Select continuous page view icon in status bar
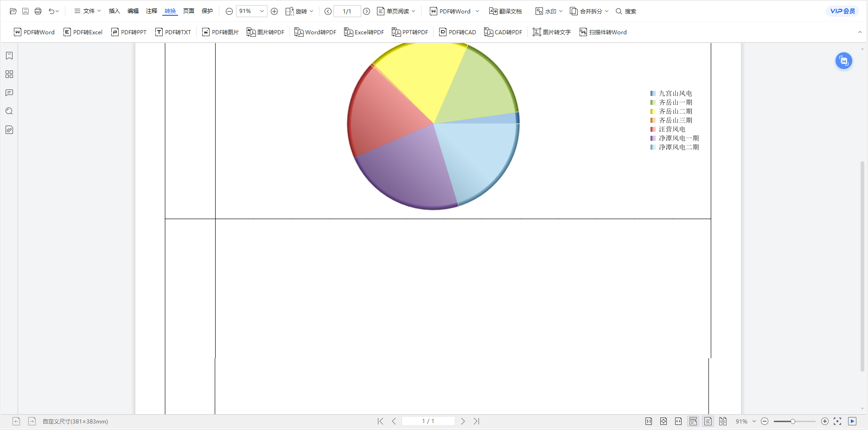The height and width of the screenshot is (430, 868). pyautogui.click(x=693, y=421)
